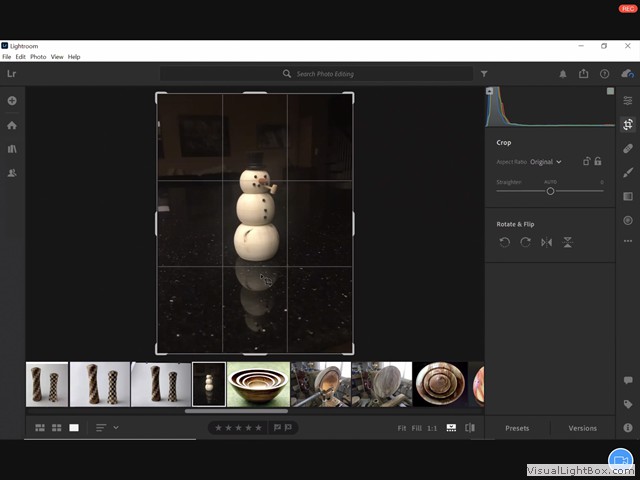
Task: Open the Healing Brush tool
Action: 628,148
